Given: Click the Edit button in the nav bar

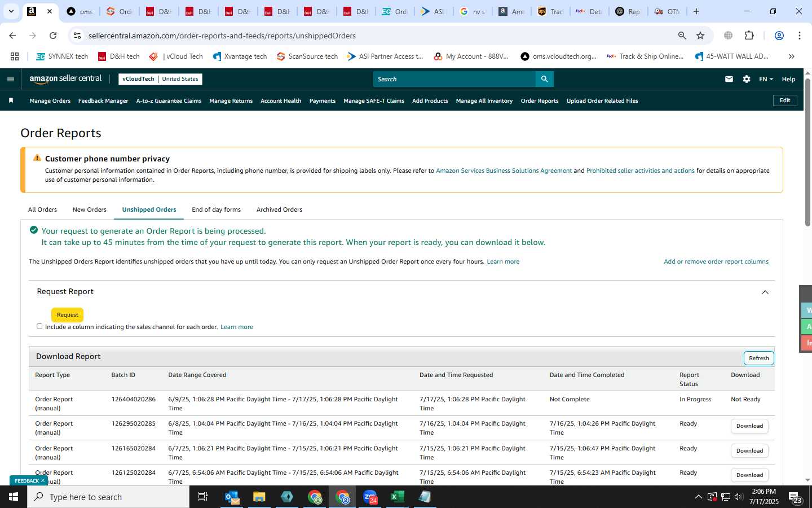Looking at the screenshot, I should pyautogui.click(x=784, y=100).
